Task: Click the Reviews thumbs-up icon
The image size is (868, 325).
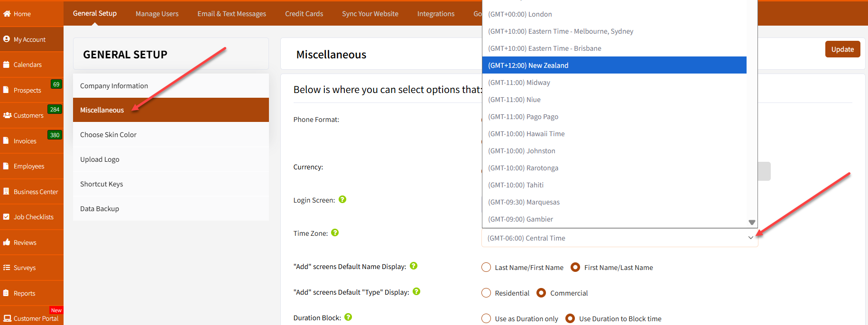Action: coord(7,242)
